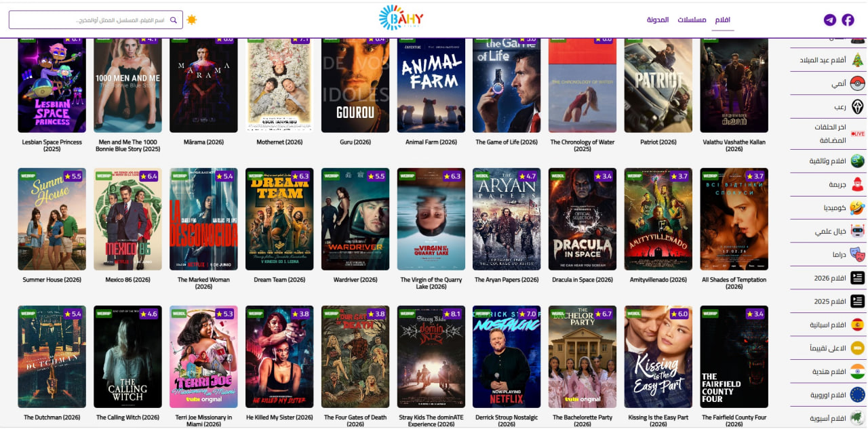Screen dimensions: 868x429
Task: Open the المدونة blog menu
Action: [x=658, y=20]
